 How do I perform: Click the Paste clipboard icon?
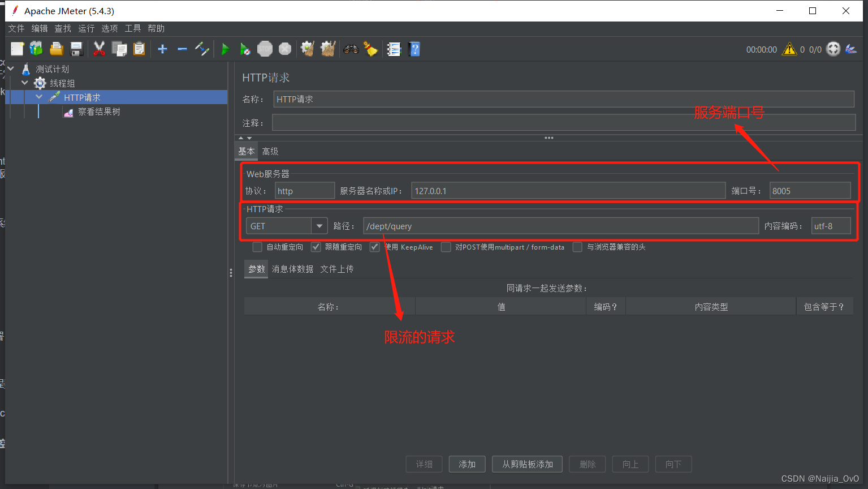coord(139,49)
